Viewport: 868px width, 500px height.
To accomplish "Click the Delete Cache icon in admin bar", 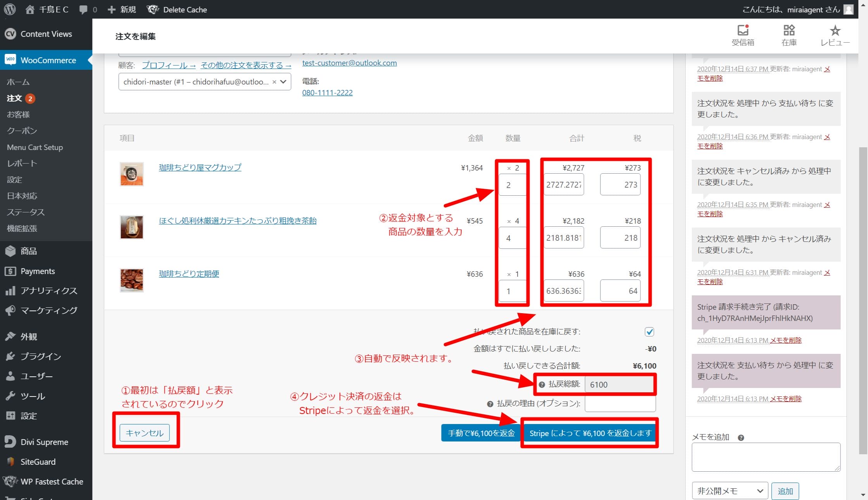I will click(x=153, y=9).
